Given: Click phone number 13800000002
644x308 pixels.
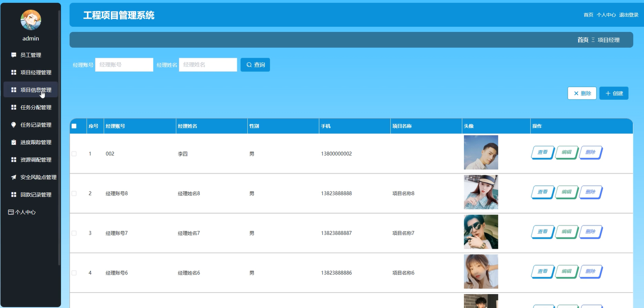Looking at the screenshot, I should (x=336, y=154).
